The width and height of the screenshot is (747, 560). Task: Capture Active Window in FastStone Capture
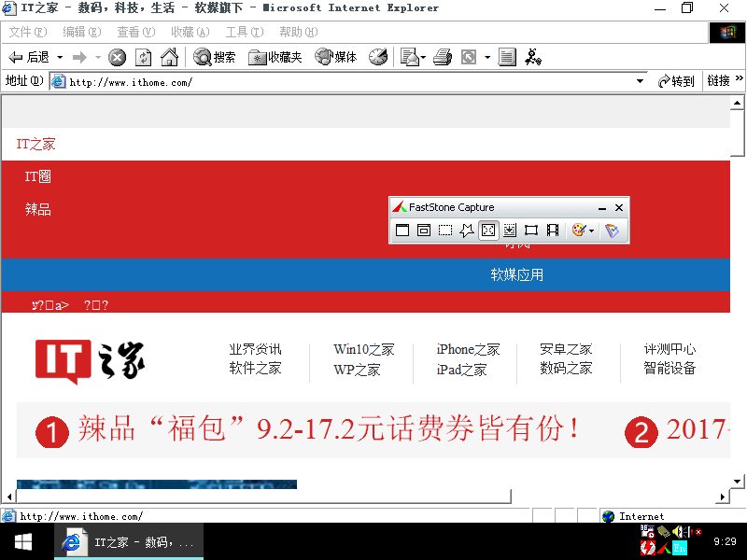(402, 231)
